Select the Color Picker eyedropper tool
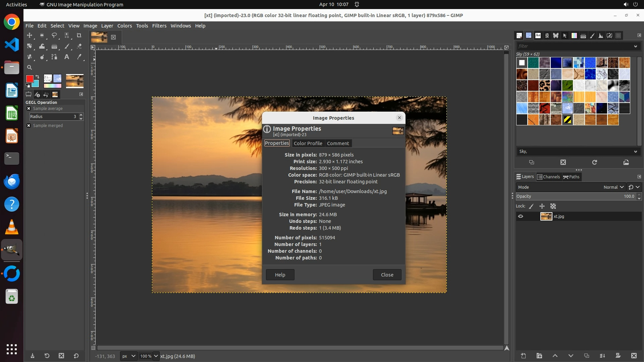 tap(79, 57)
